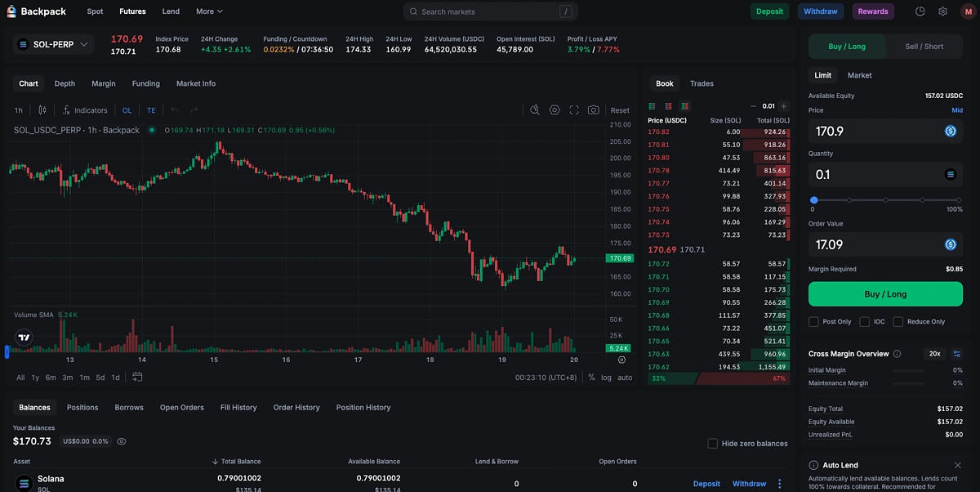Viewport: 980px width, 492px height.
Task: Take a chart snapshot with camera icon
Action: coord(594,110)
